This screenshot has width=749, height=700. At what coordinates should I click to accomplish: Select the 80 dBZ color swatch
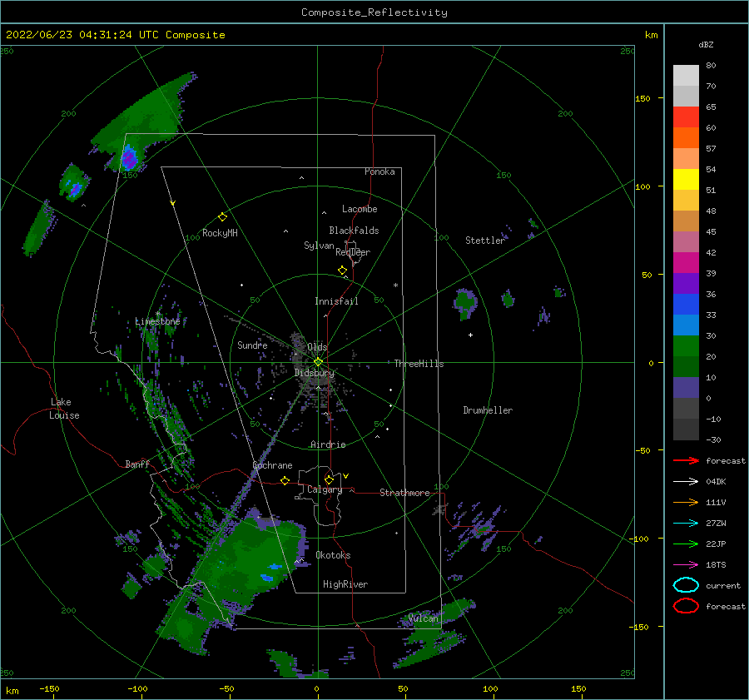tap(686, 75)
